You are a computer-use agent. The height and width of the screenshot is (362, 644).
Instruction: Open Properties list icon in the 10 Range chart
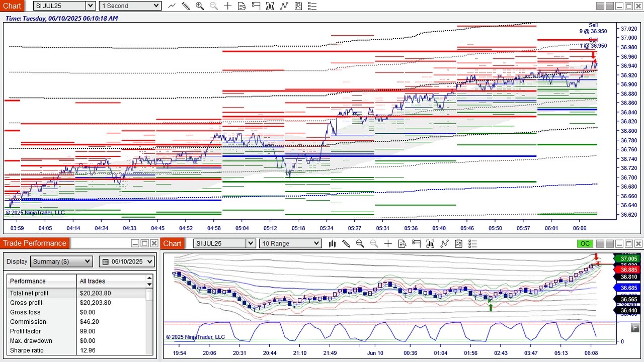472,243
